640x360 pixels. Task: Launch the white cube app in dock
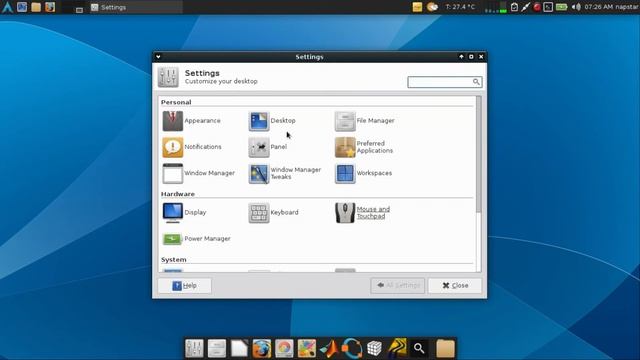click(374, 349)
